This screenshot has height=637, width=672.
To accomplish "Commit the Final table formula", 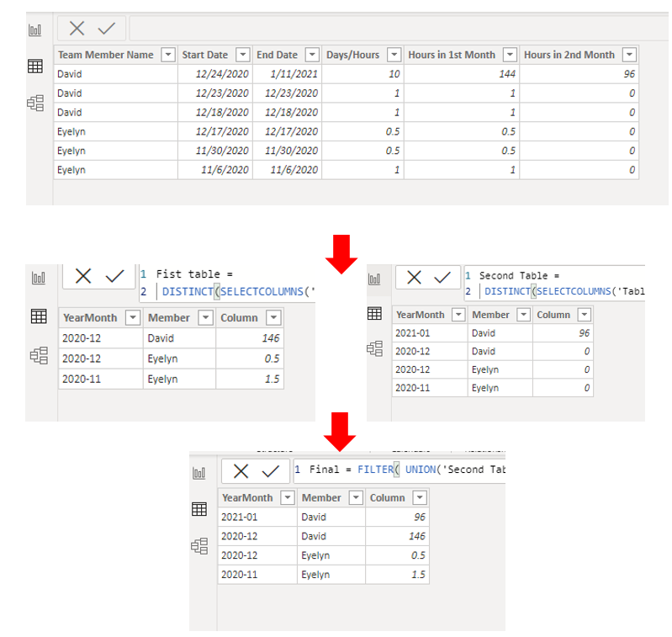I will pyautogui.click(x=271, y=471).
